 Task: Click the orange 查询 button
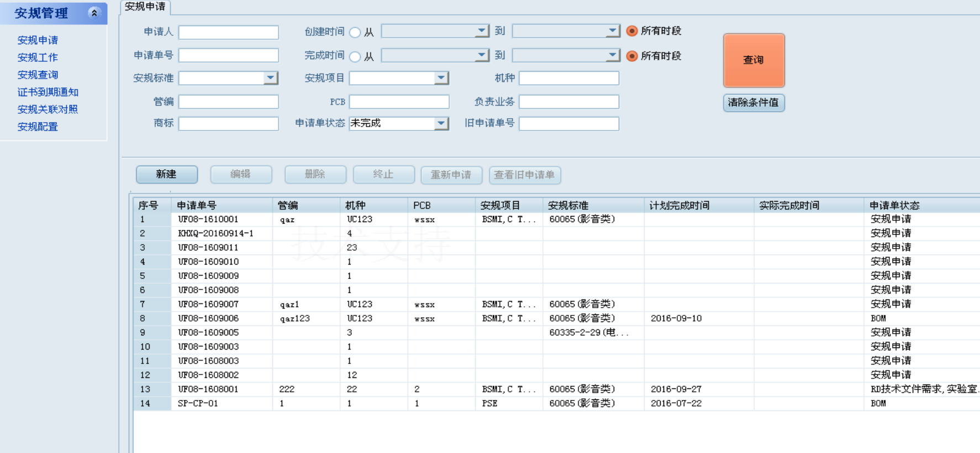pos(754,60)
